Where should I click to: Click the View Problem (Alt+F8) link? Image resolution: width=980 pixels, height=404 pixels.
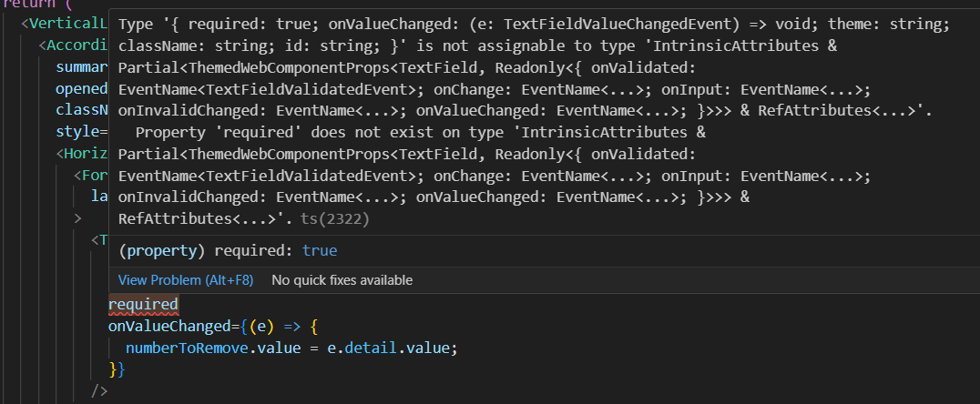(186, 280)
